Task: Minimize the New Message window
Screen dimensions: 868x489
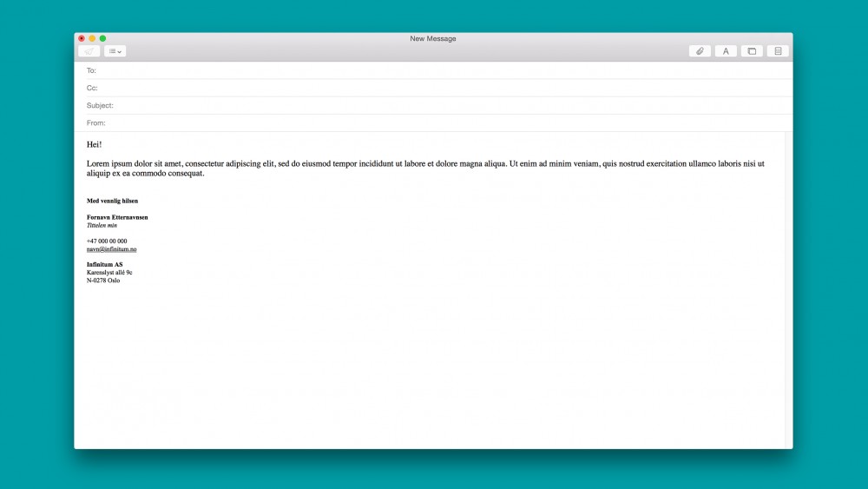Action: [92, 38]
